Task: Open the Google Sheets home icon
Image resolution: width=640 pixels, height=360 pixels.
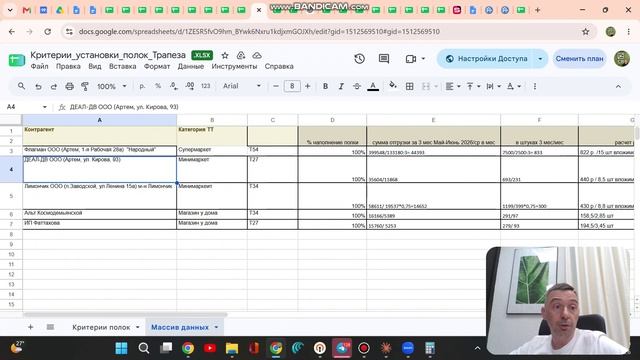Action: click(17, 60)
